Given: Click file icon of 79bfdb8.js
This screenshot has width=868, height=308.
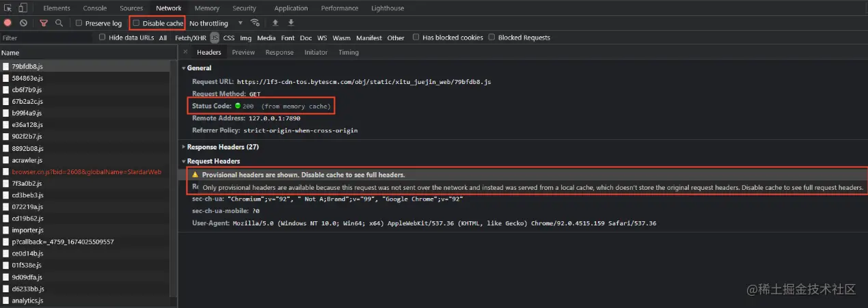Looking at the screenshot, I should click(5, 66).
